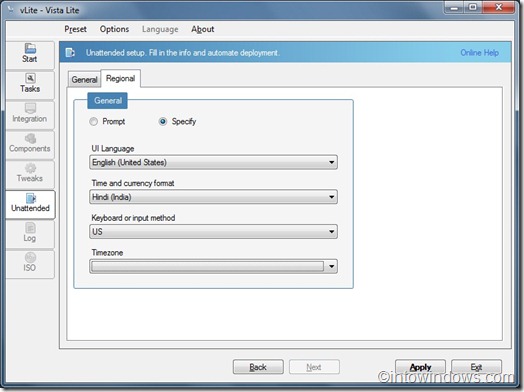Open the Online Help link
524x392 pixels.
point(480,53)
